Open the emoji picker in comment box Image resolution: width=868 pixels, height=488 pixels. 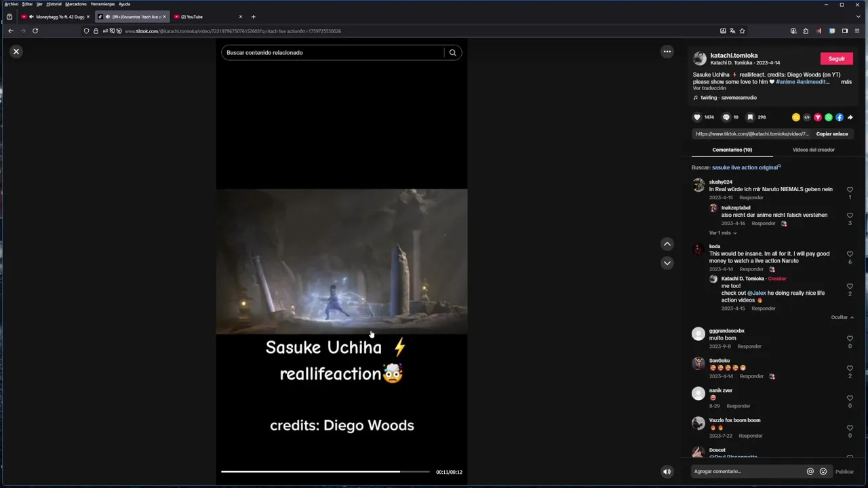click(823, 472)
